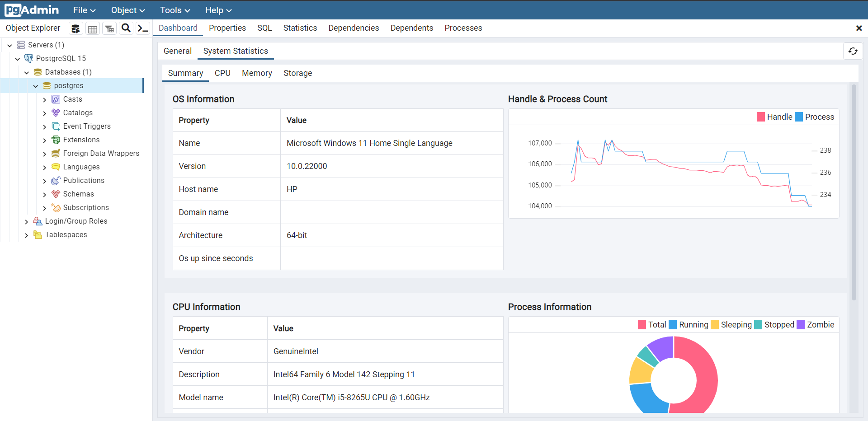This screenshot has width=868, height=421.
Task: Open the CPU statistics tab
Action: tap(222, 73)
